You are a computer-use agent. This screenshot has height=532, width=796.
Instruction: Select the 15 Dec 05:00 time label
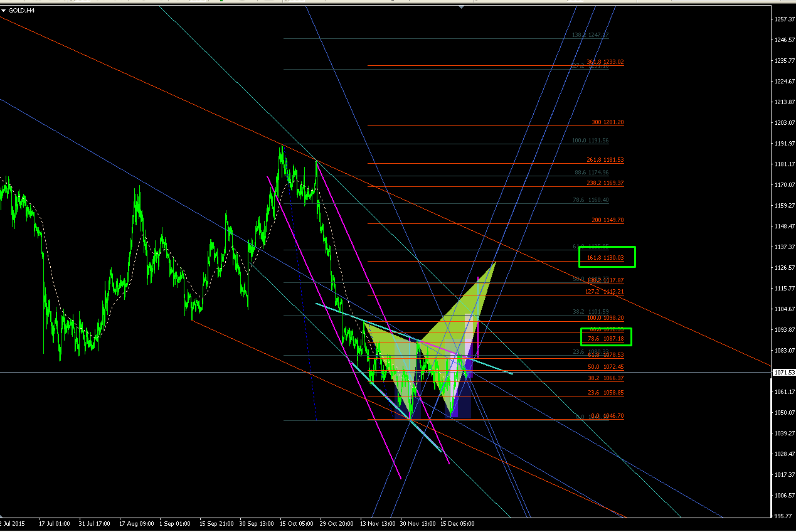(x=456, y=523)
